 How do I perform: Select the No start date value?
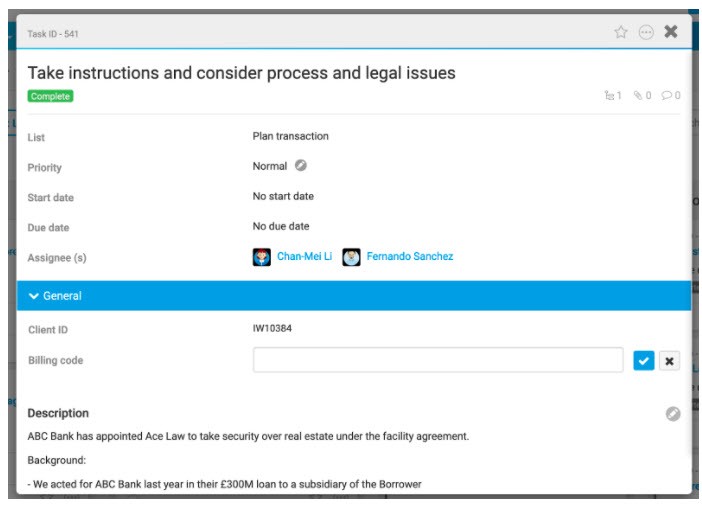pyautogui.click(x=283, y=196)
